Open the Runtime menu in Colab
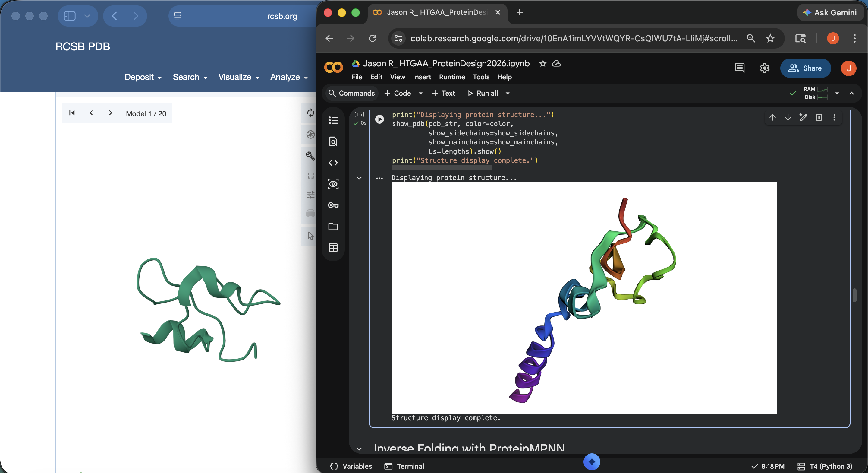Image resolution: width=868 pixels, height=473 pixels. coord(452,77)
